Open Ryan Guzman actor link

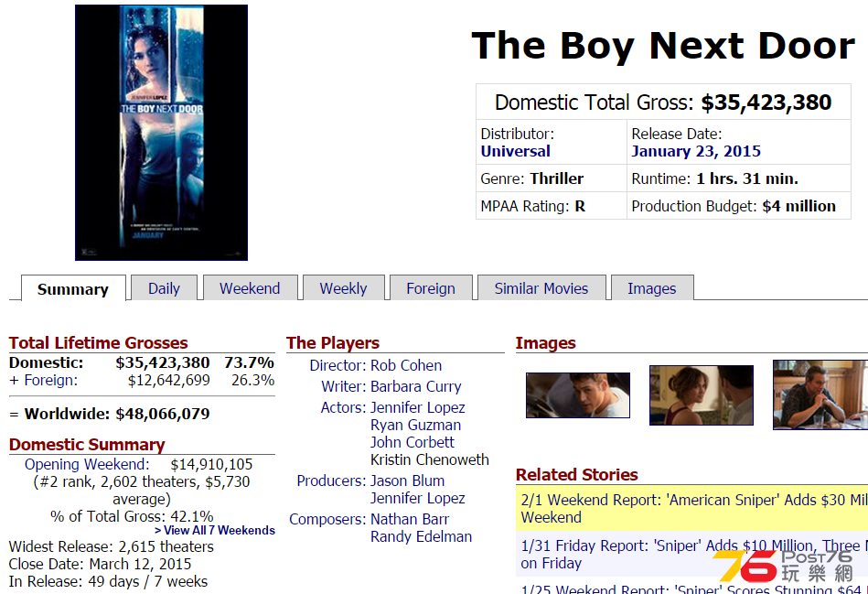coord(415,425)
